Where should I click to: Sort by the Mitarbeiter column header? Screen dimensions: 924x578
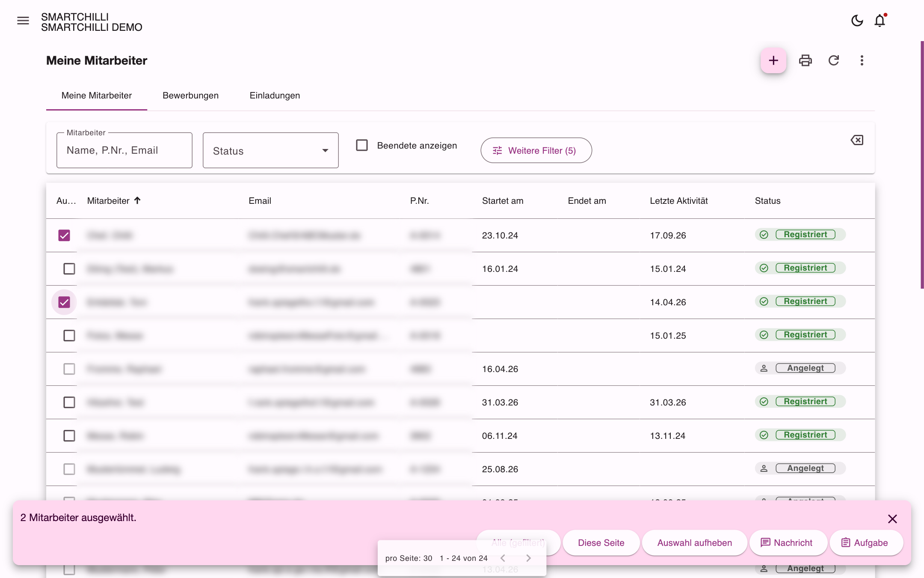(108, 201)
